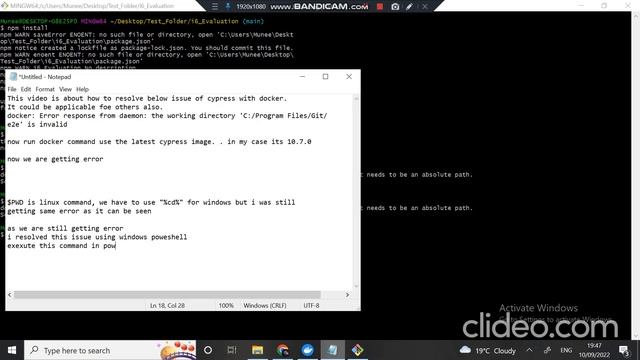Click the Bandicam pin icon
The width and height of the screenshot is (640, 360).
pyautogui.click(x=228, y=7)
